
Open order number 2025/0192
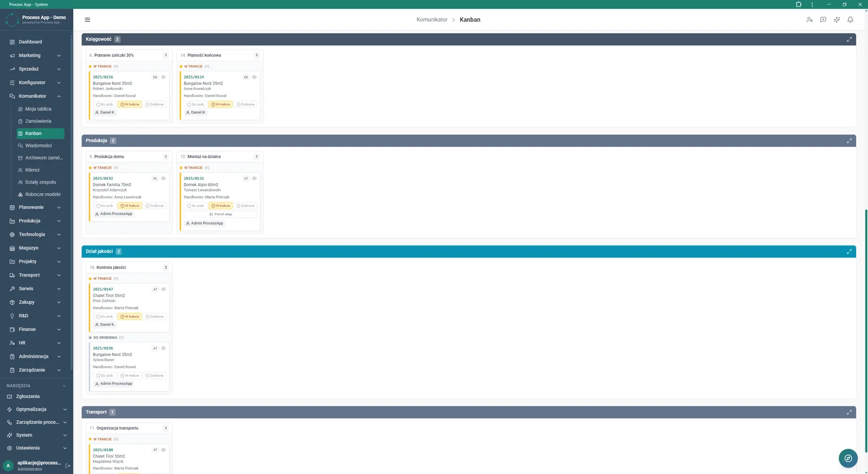point(103,178)
